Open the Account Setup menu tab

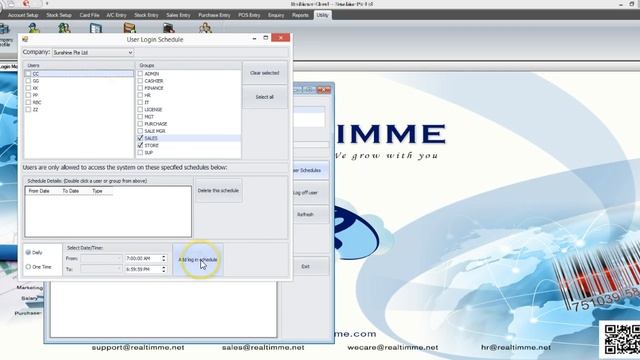point(23,15)
